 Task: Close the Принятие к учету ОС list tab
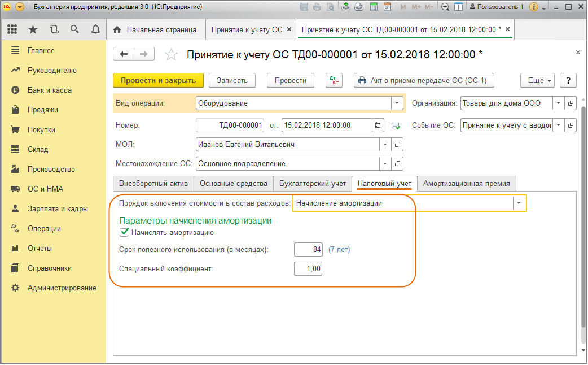pos(289,29)
